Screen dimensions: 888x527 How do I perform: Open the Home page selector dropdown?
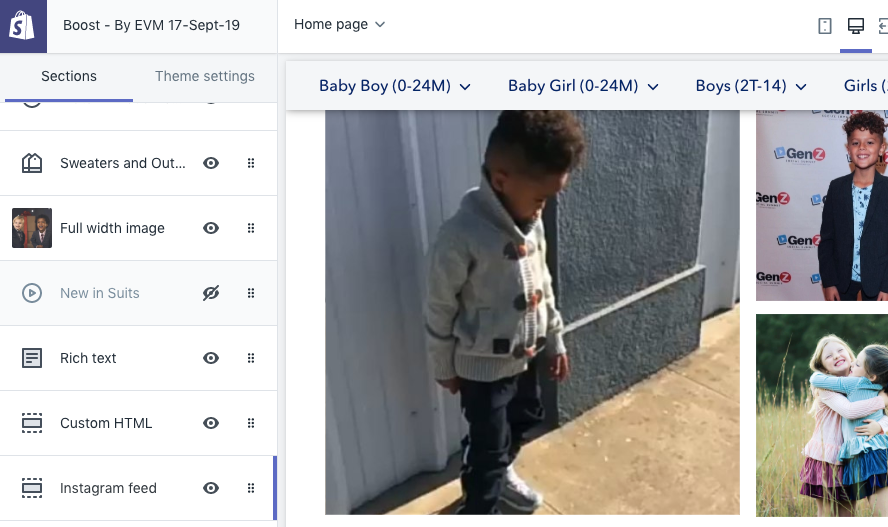pos(339,24)
